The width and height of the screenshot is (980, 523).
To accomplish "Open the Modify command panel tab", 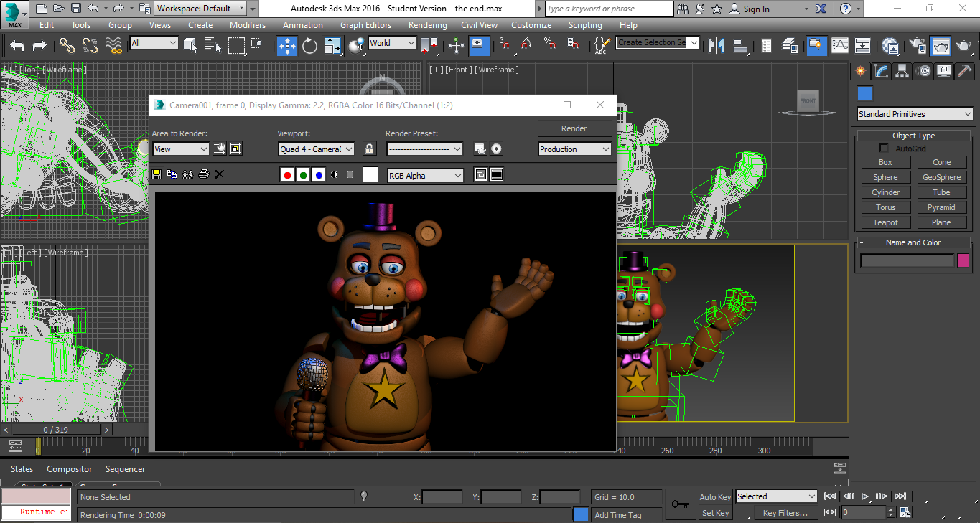I will pos(881,70).
